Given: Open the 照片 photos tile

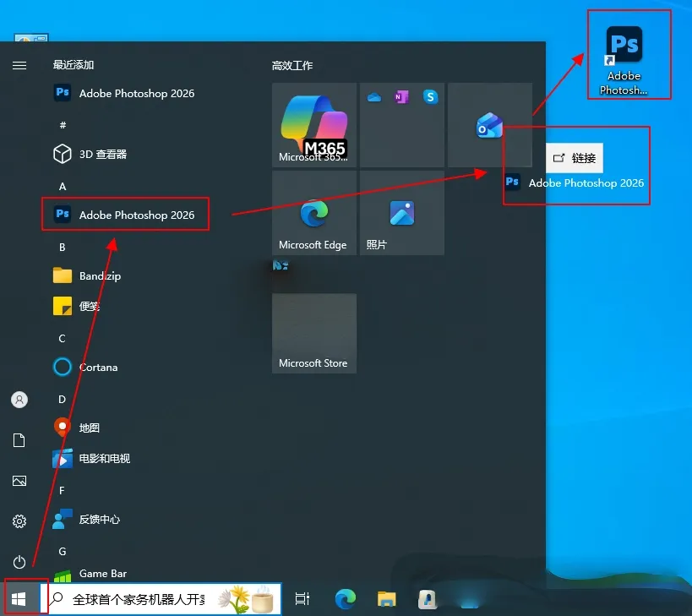Looking at the screenshot, I should pos(402,213).
